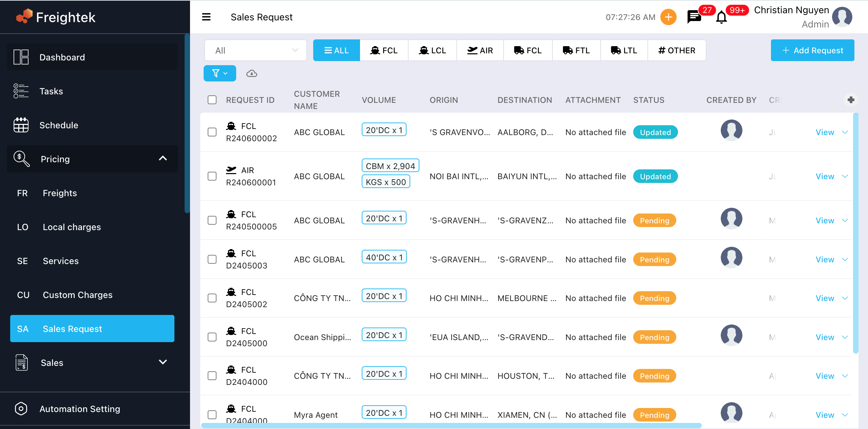Open the chat messages icon
The width and height of the screenshot is (868, 429).
pyautogui.click(x=694, y=17)
